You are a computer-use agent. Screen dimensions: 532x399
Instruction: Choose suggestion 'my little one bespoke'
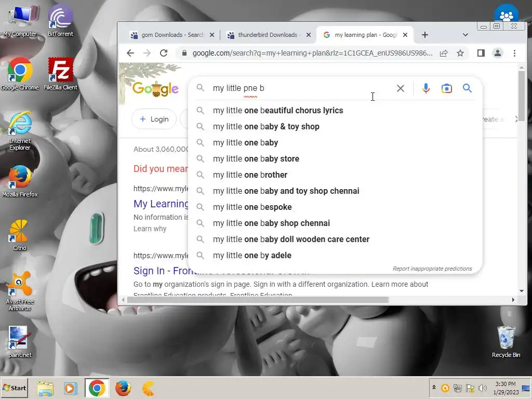(335, 207)
